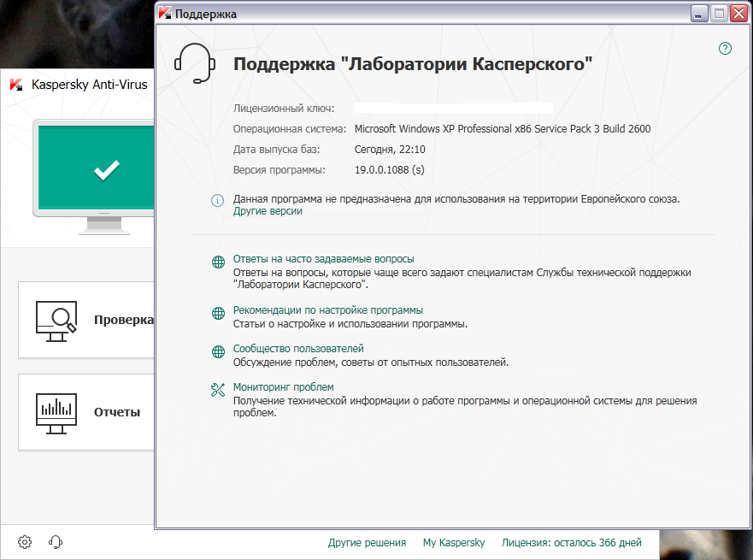Click label 'Операционная система:'
This screenshot has width=753, height=560.
pyautogui.click(x=290, y=129)
